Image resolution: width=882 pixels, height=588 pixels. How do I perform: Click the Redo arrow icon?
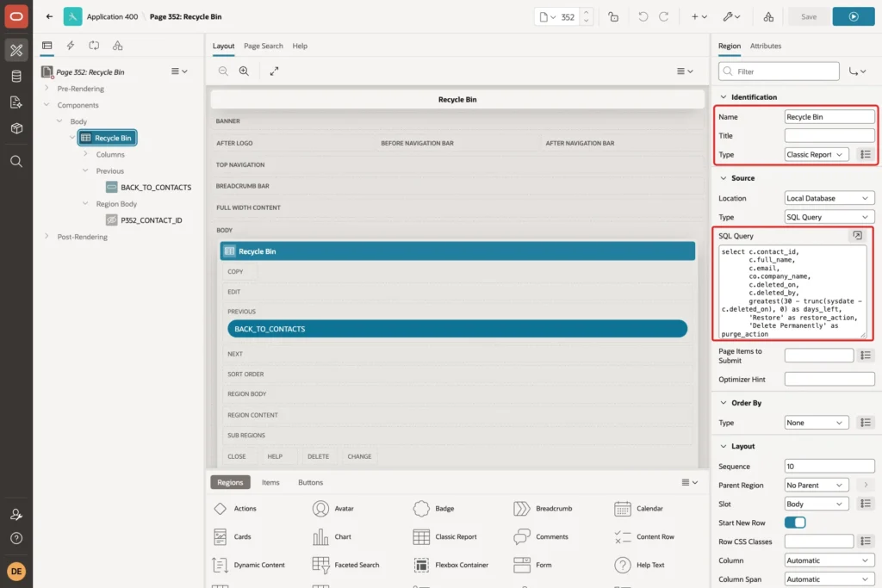pyautogui.click(x=664, y=17)
